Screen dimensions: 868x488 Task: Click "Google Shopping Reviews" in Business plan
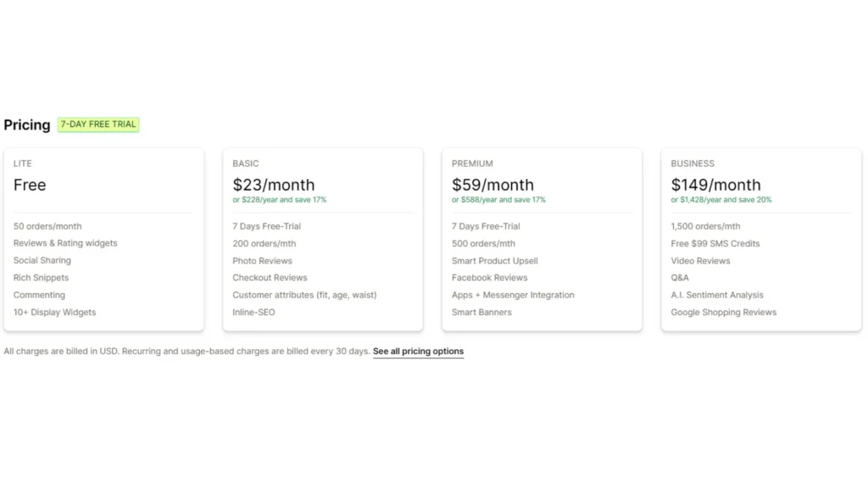[x=724, y=313]
